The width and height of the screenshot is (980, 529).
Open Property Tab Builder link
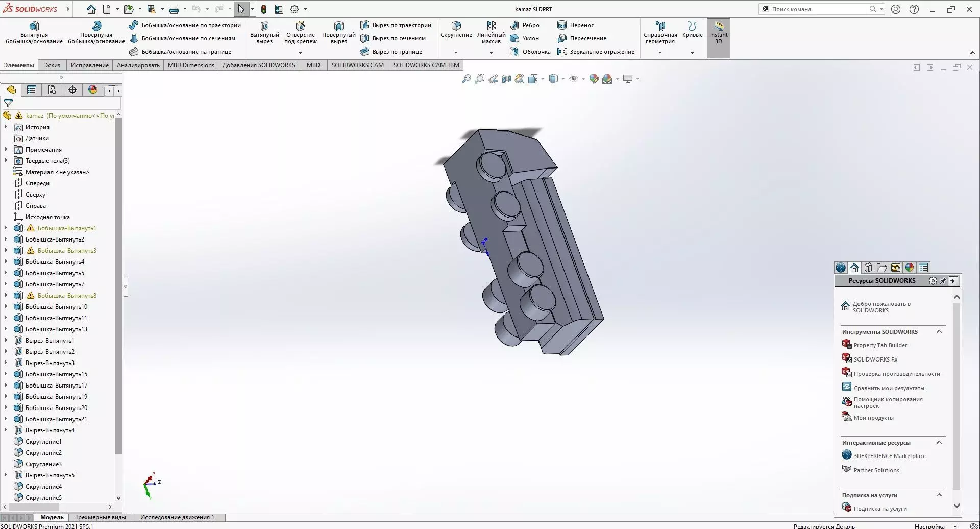[880, 345]
